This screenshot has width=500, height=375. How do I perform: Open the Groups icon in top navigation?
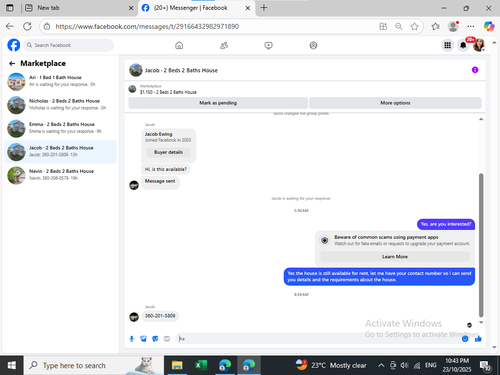click(x=313, y=45)
